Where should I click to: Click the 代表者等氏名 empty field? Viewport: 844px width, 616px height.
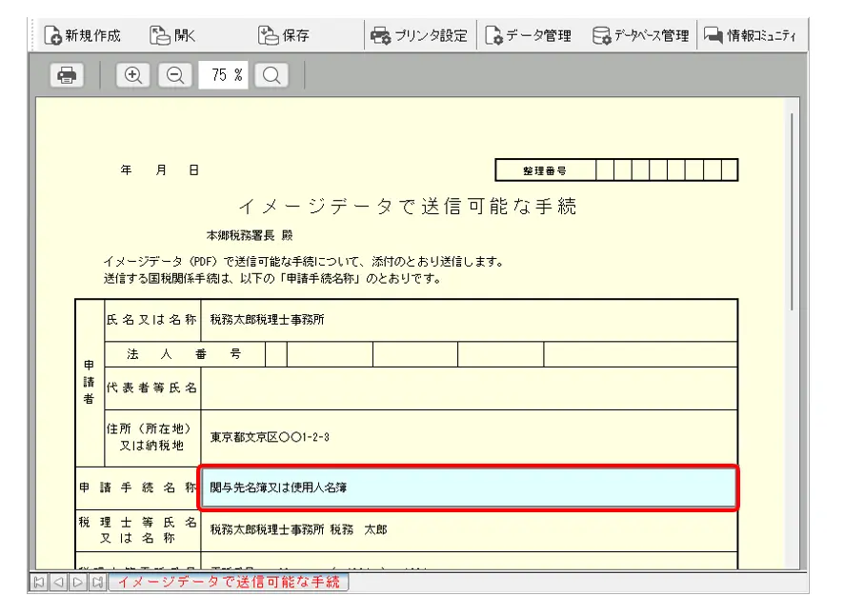468,387
